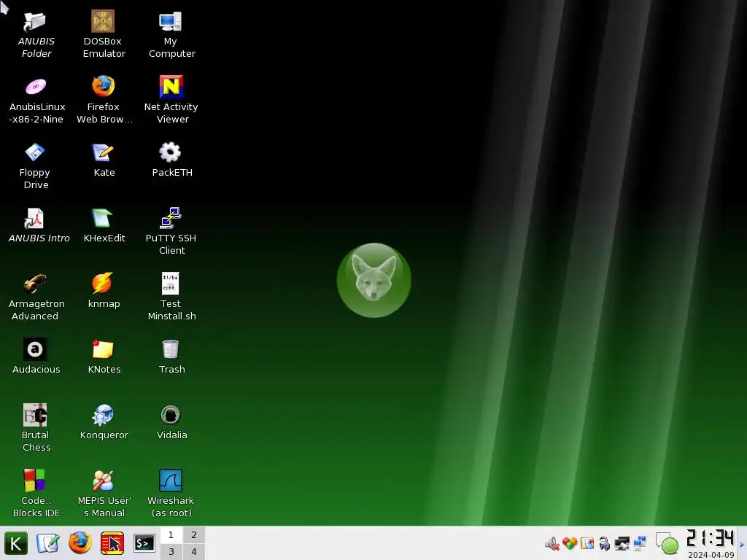Open the K menu button
This screenshot has height=560, width=747.
coord(16,543)
